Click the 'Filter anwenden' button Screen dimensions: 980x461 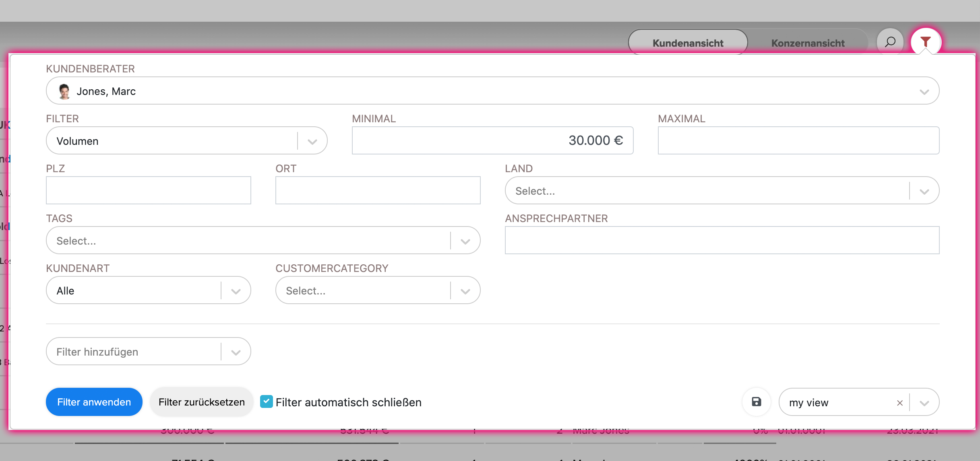(94, 402)
